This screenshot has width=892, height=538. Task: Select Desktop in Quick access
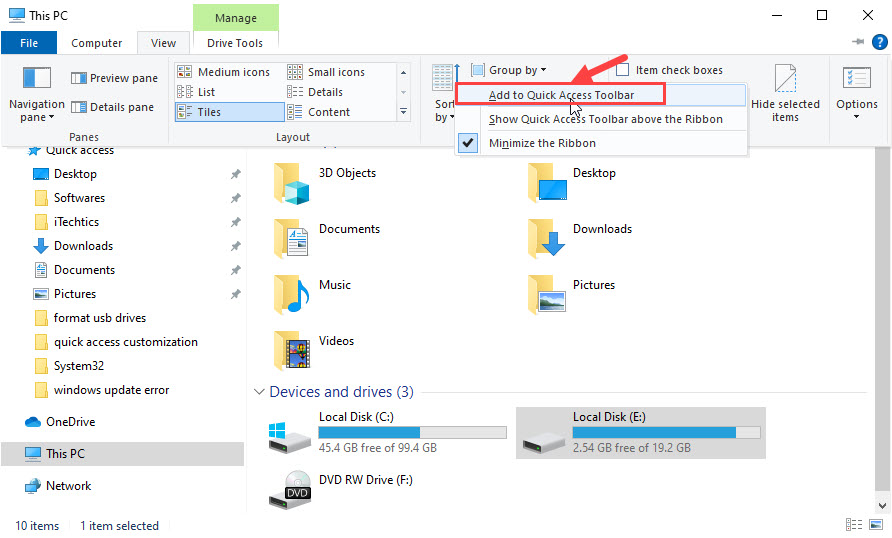pyautogui.click(x=75, y=173)
